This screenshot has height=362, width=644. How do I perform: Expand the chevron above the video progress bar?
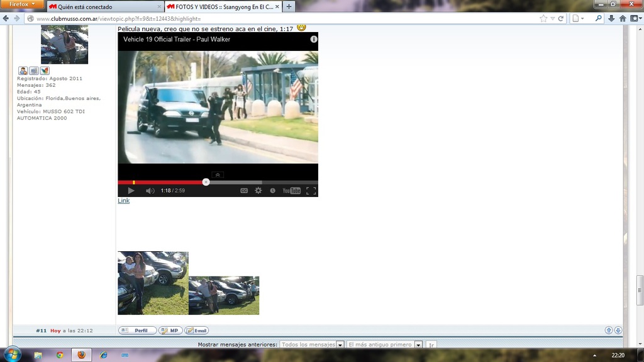point(218,175)
